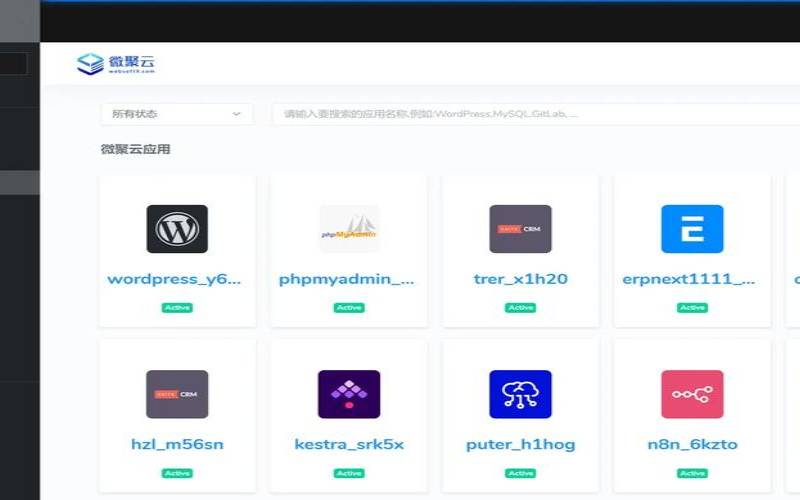Open the kestra_srk5x app link
This screenshot has height=500, width=800.
349,444
